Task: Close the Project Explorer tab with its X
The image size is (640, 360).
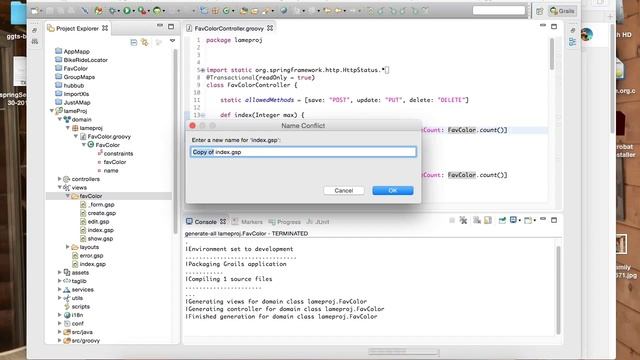Action: (105, 28)
